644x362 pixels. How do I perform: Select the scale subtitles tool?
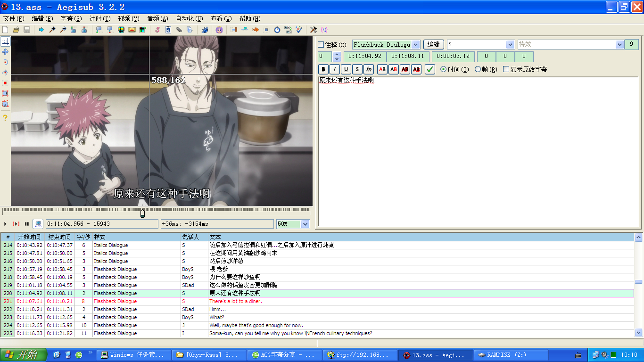[5, 83]
